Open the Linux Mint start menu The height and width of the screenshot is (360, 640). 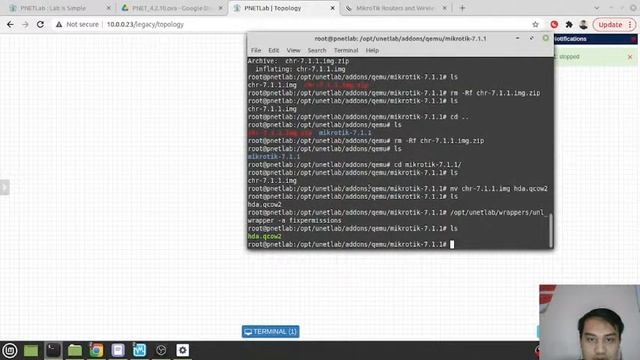(10, 350)
